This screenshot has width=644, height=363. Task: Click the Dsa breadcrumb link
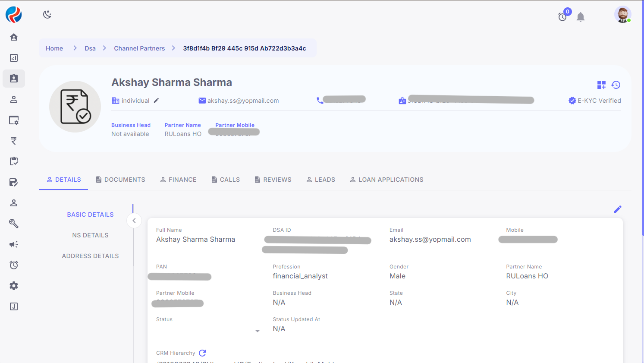click(x=90, y=48)
